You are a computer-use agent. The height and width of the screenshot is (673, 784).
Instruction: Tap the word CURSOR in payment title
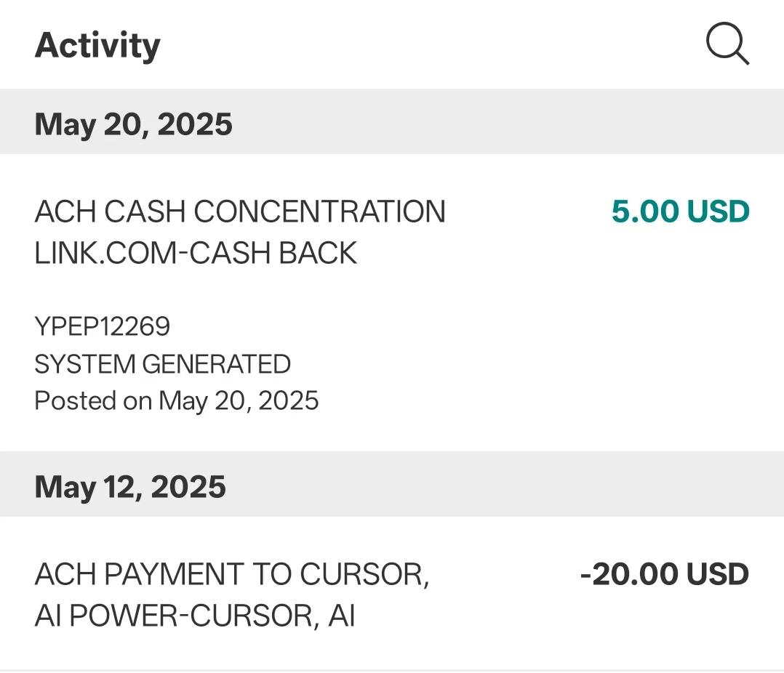coord(364,574)
